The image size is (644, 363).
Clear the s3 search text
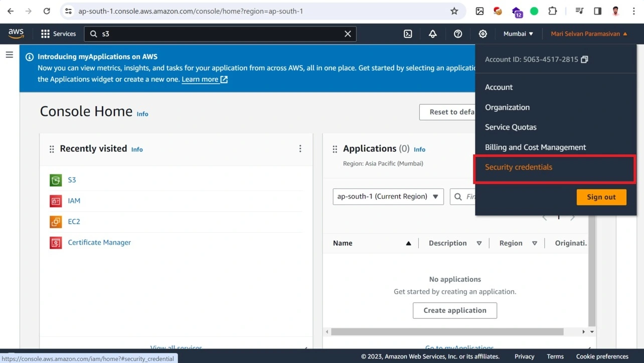click(348, 34)
